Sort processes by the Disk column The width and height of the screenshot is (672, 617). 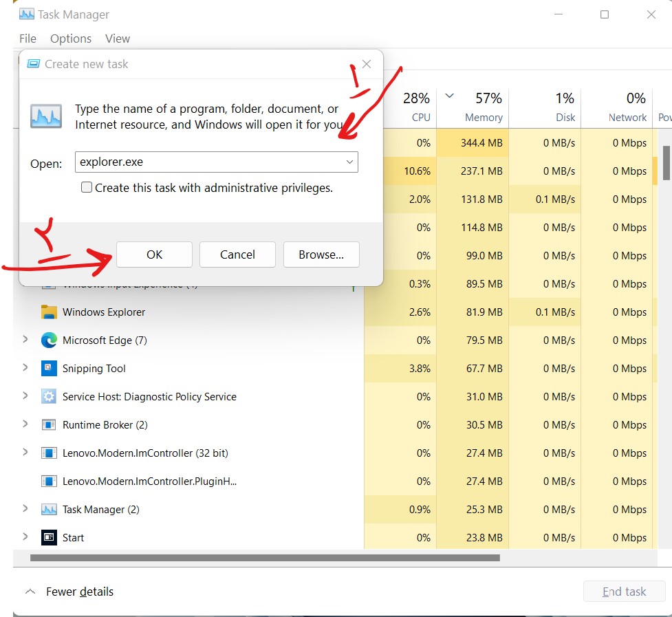click(x=545, y=107)
